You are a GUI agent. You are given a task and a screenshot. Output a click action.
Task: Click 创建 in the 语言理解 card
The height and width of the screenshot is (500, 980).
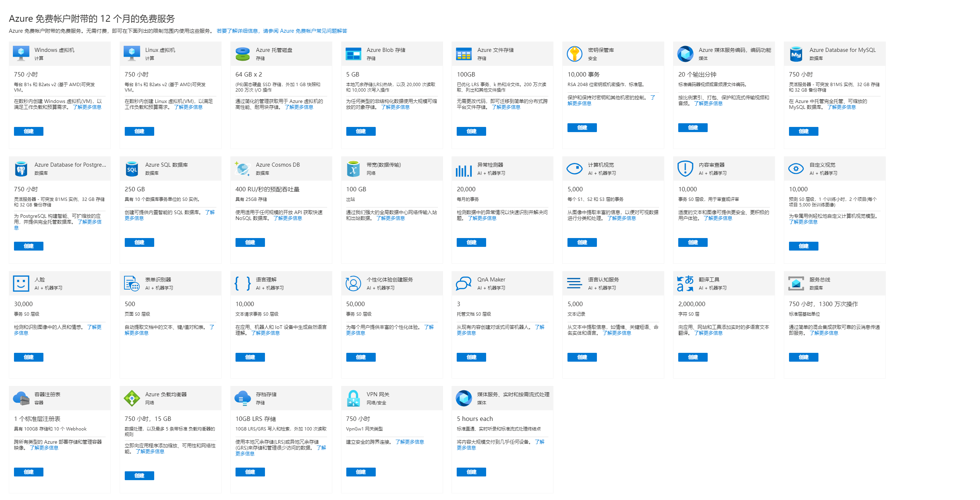pos(250,357)
